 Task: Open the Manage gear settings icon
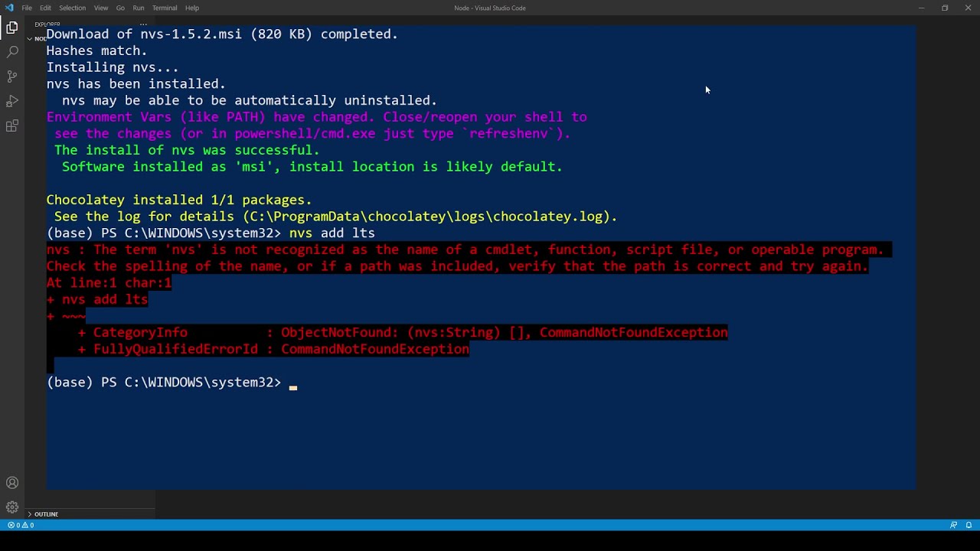[x=12, y=507]
